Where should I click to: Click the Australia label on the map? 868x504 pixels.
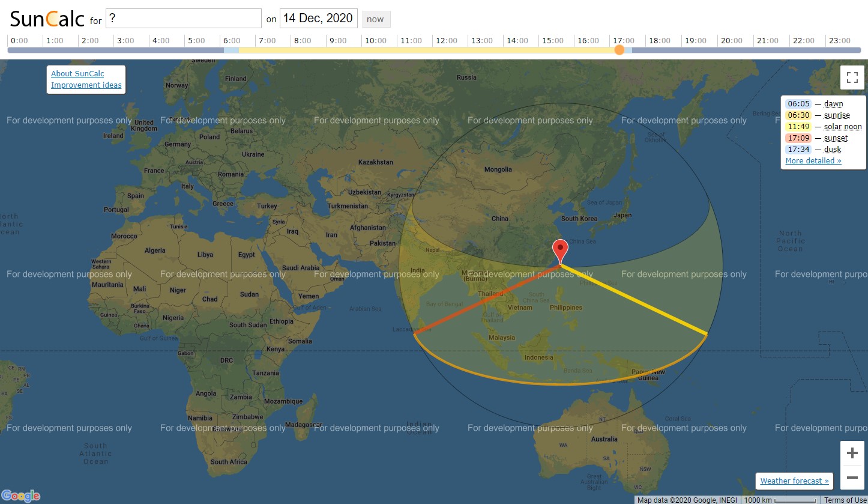tap(604, 439)
